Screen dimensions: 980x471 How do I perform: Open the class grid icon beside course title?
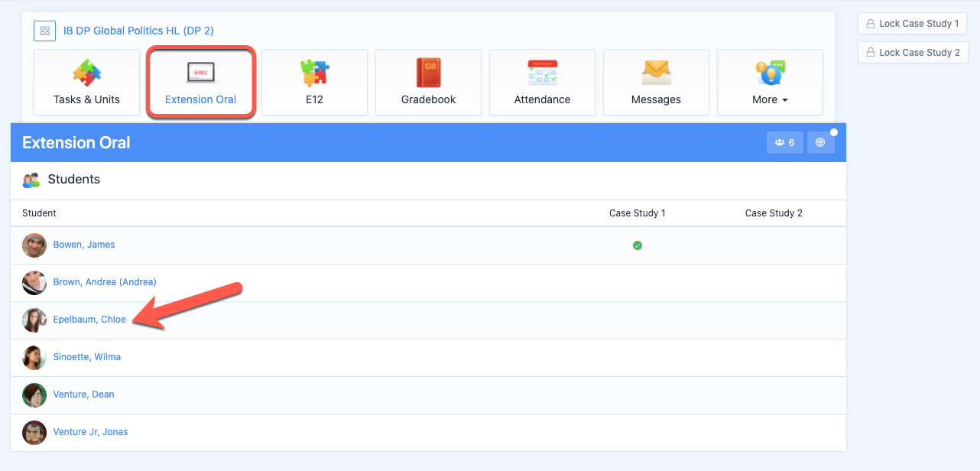pos(45,31)
